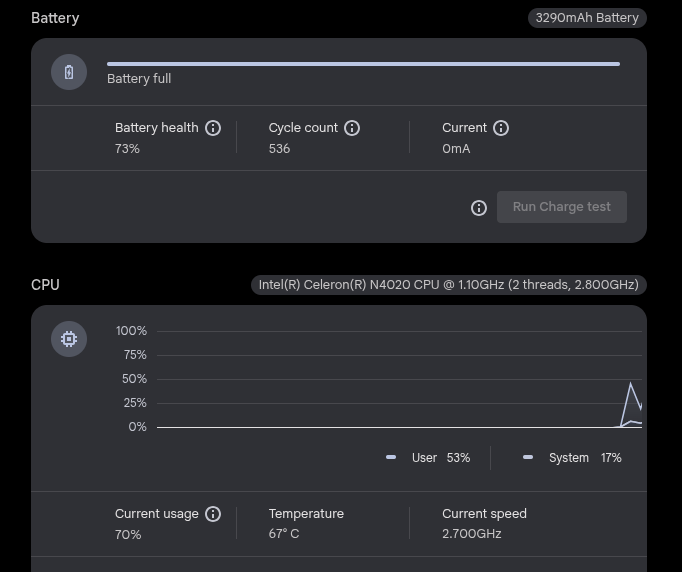The image size is (682, 572).
Task: Click the System legend dash marker
Action: point(528,457)
